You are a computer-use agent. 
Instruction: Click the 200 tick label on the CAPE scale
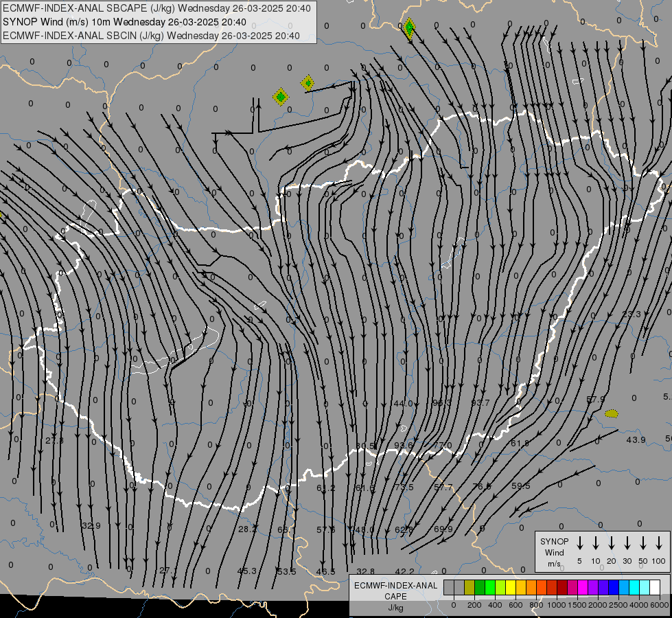pos(474,605)
